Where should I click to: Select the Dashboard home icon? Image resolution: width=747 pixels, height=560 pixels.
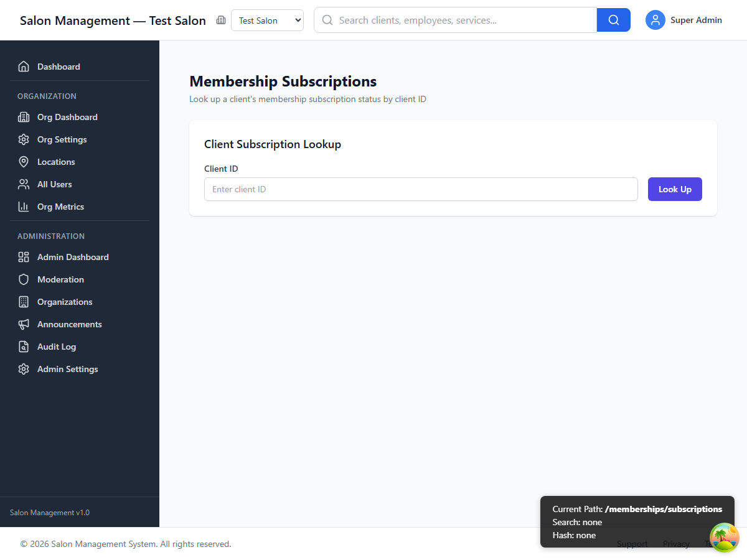[24, 67]
